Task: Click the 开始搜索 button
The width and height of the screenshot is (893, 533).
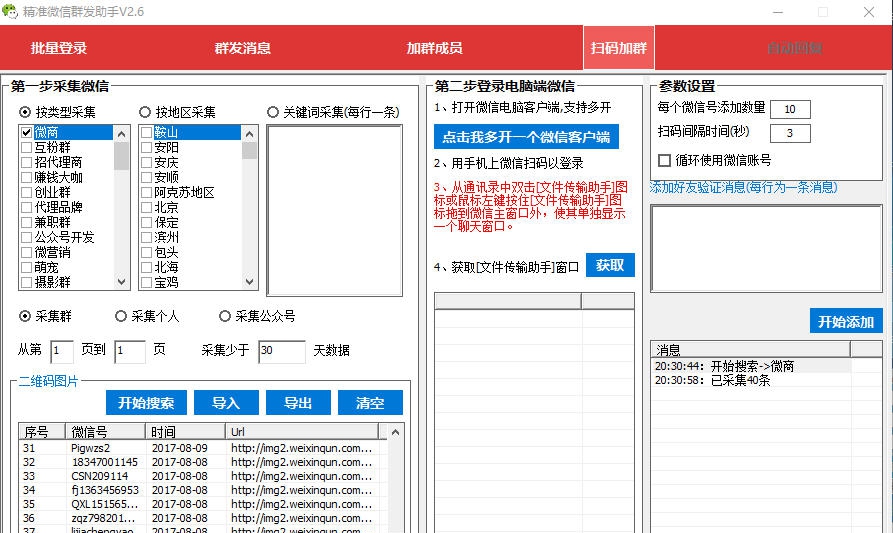Action: 146,403
